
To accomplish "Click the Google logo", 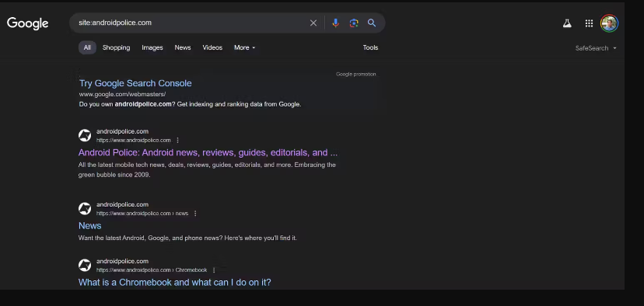I will [x=27, y=23].
